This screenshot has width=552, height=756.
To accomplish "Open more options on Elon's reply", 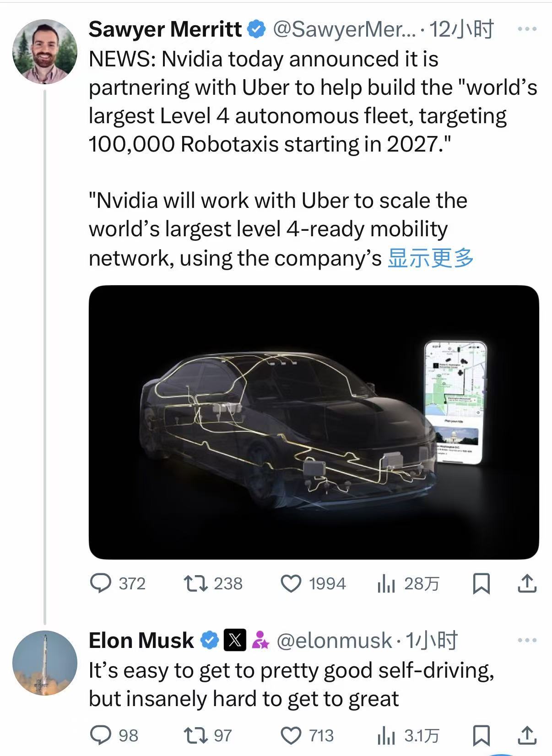I will point(527,640).
